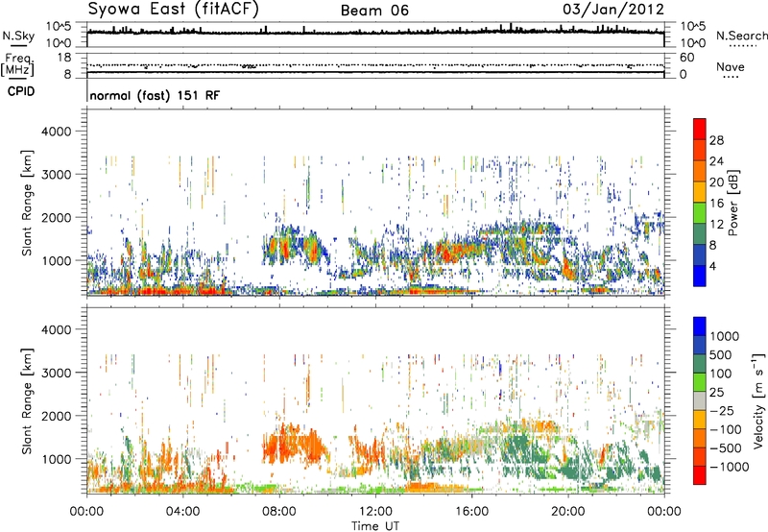This screenshot has height=532, width=768.
Task: Click the gray segment of Velocity colorbar
Action: pos(700,400)
